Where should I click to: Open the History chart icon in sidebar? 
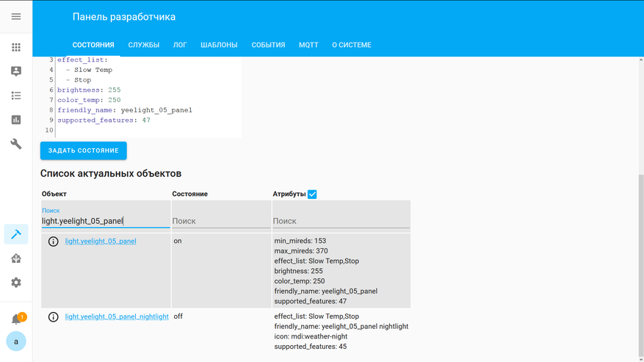(16, 120)
